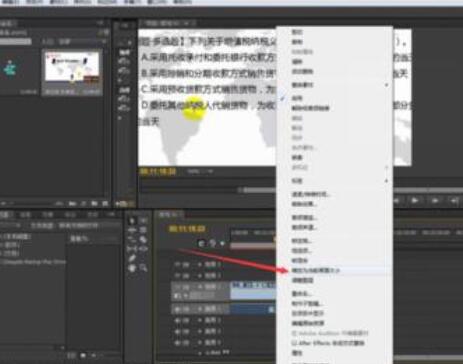This screenshot has height=364, width=463.
Task: Select the Selection arrow tool
Action: [132, 221]
